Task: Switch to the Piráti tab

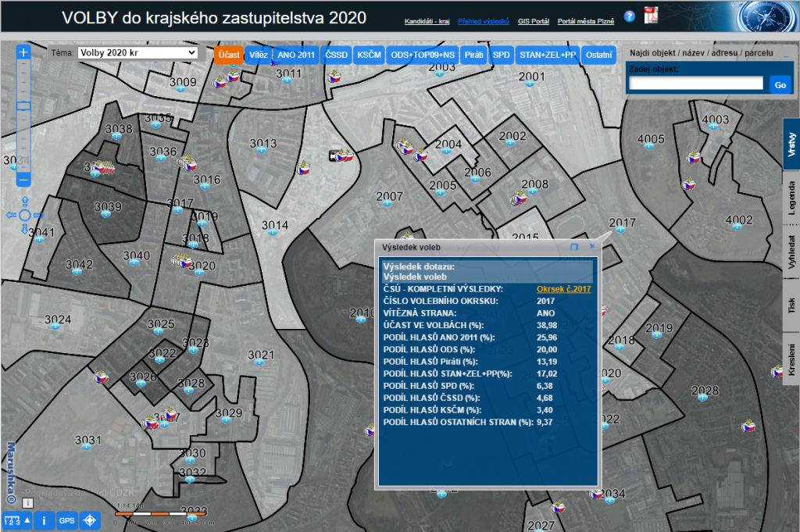Action: tap(473, 55)
